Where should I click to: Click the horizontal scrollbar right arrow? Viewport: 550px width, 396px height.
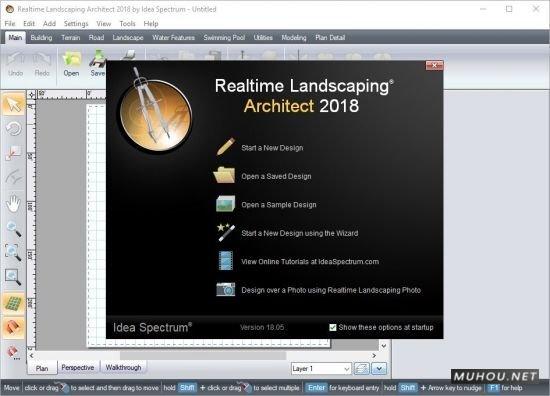click(x=374, y=356)
